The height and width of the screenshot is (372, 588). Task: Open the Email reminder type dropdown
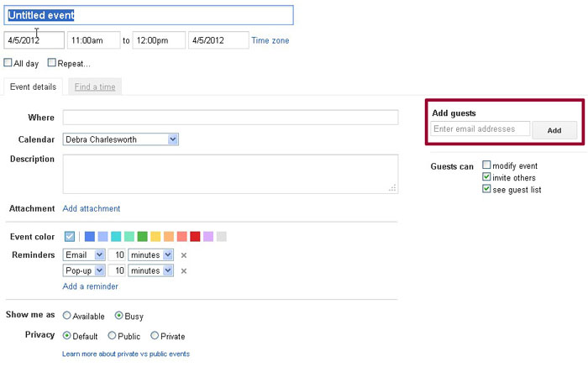(x=84, y=255)
